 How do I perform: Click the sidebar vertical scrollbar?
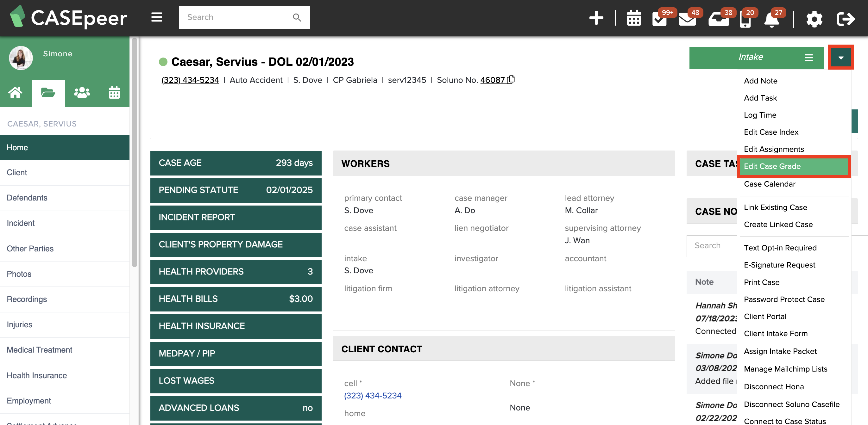click(x=135, y=152)
